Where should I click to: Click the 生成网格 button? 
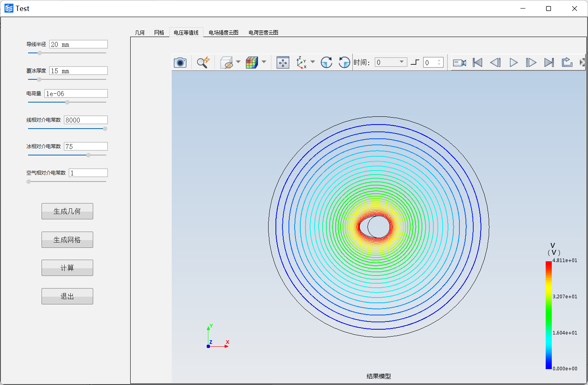tap(67, 240)
